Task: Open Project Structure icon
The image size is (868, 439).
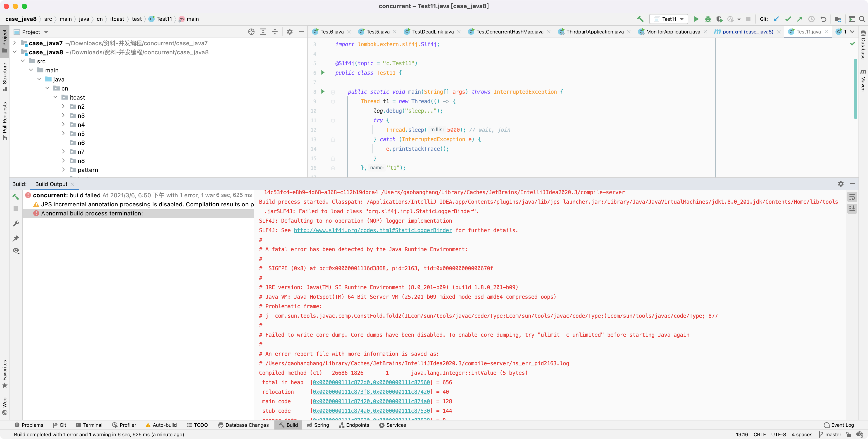Action: coord(838,19)
